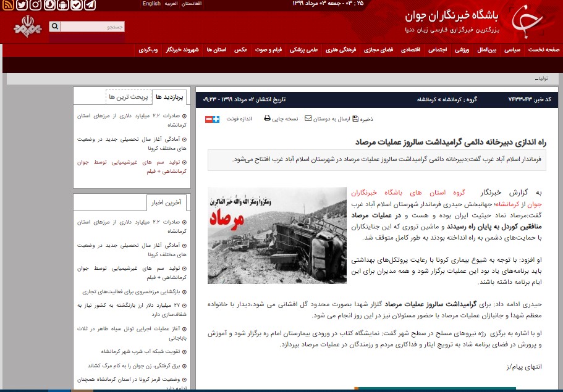Open the Telegram channel icon
The image size is (563, 392).
point(90,5)
